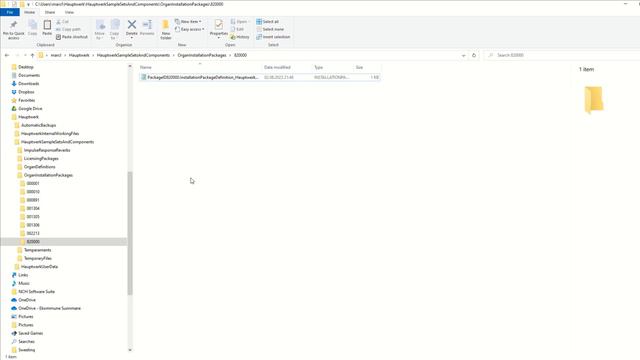Click Edit in the Open group

237,29
